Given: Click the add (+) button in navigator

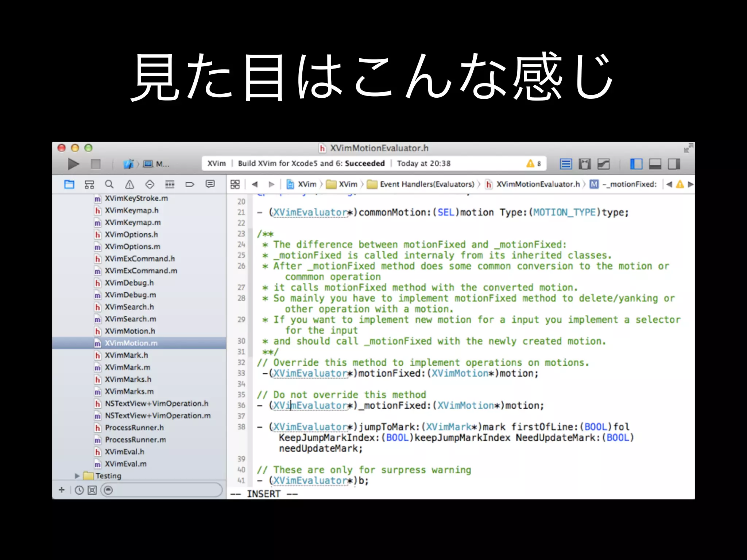Looking at the screenshot, I should [62, 490].
